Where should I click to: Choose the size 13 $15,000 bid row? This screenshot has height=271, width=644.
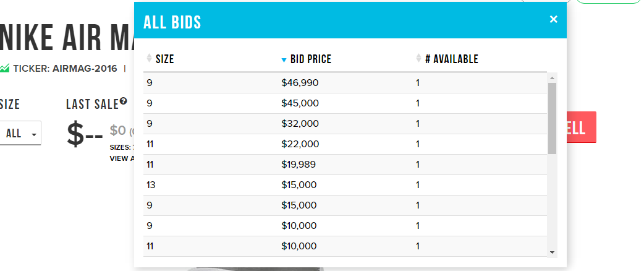[345, 185]
